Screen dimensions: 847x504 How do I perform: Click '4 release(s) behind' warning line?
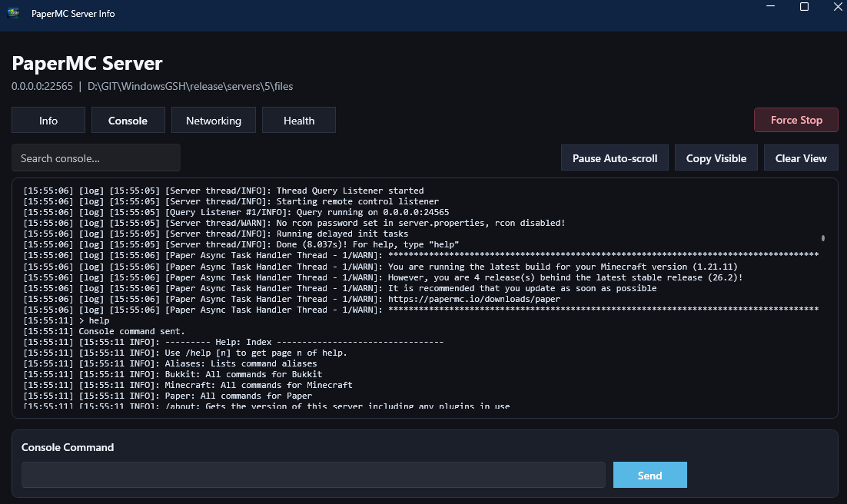point(383,277)
